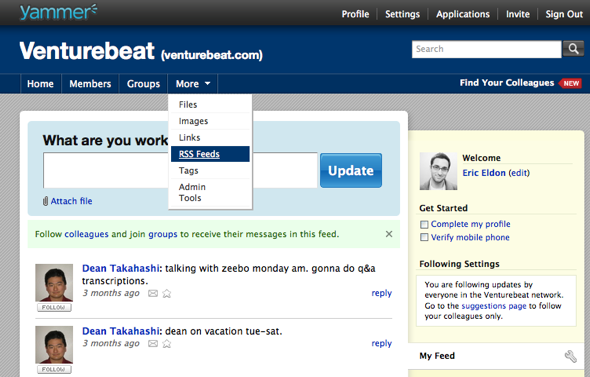590x377 pixels.
Task: Open Complete my profile link
Action: point(470,224)
